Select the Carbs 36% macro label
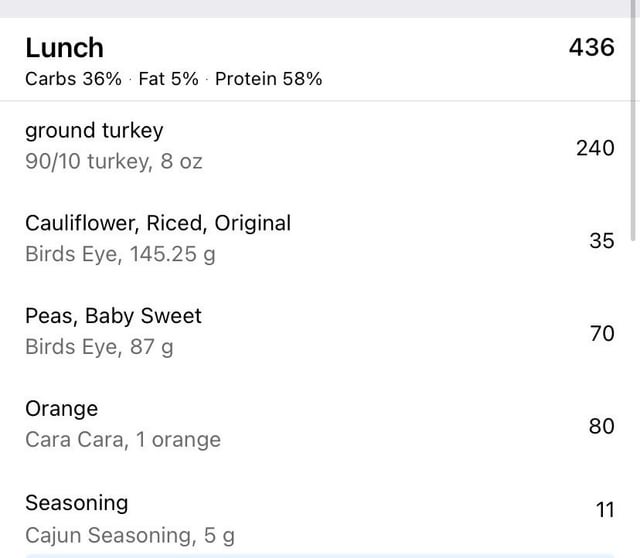Image resolution: width=640 pixels, height=558 pixels. tap(73, 79)
